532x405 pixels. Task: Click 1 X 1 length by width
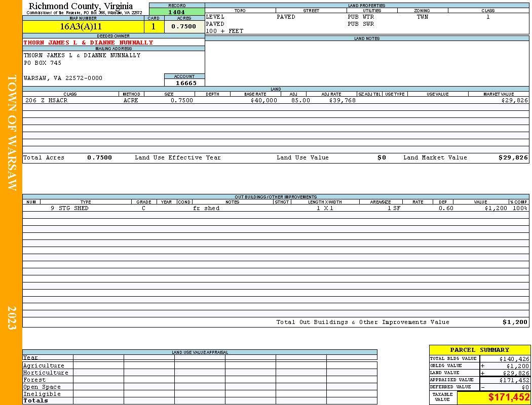pos(325,209)
